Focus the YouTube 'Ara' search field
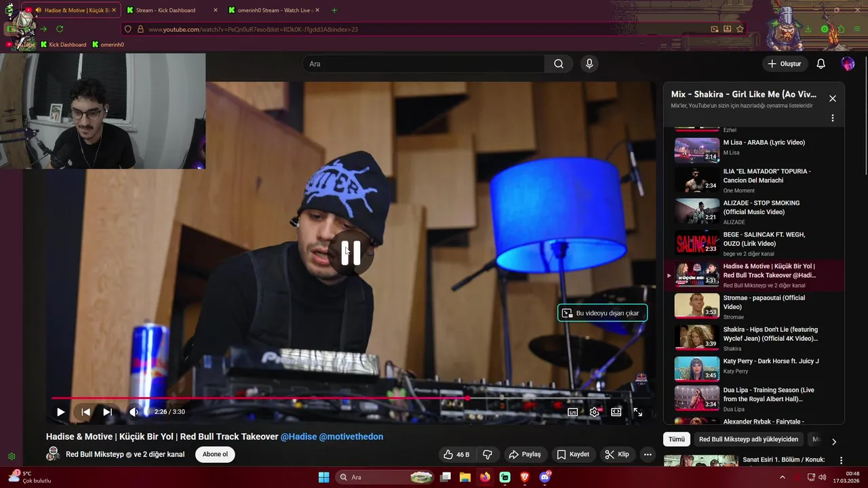Viewport: 868px width, 488px height. [424, 64]
